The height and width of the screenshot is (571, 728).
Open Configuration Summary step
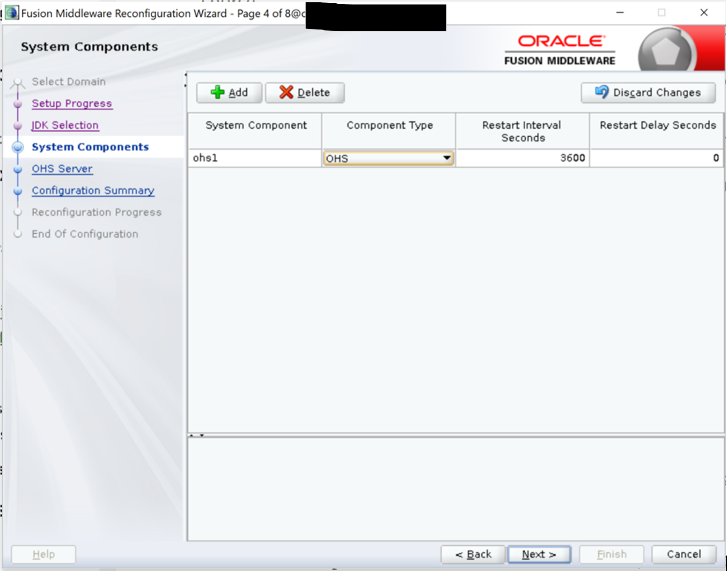pos(93,191)
